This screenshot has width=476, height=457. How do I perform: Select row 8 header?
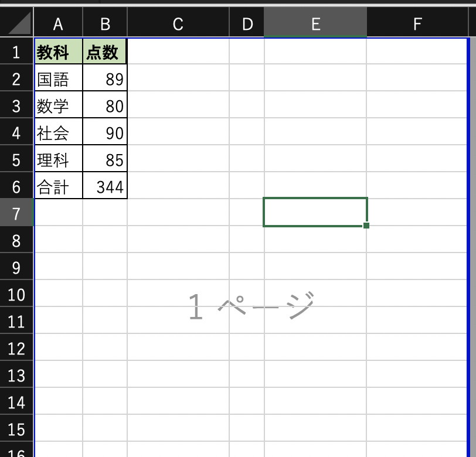pos(16,240)
